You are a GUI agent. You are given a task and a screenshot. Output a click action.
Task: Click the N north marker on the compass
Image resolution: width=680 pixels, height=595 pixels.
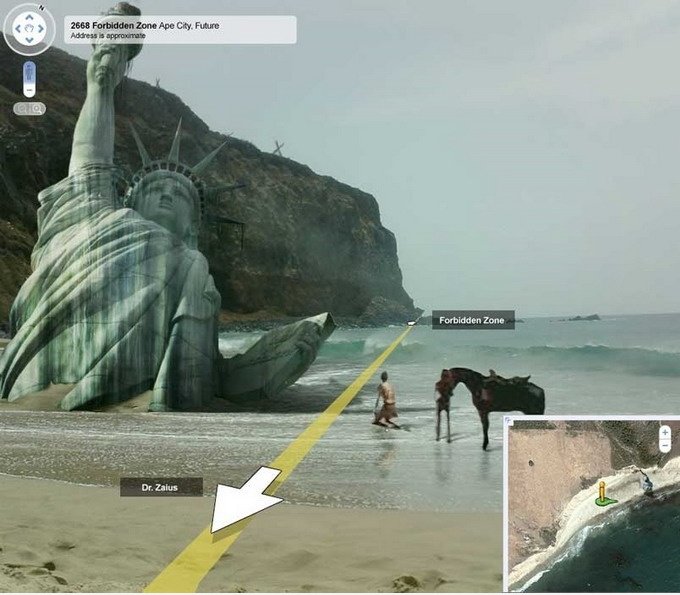pyautogui.click(x=42, y=8)
